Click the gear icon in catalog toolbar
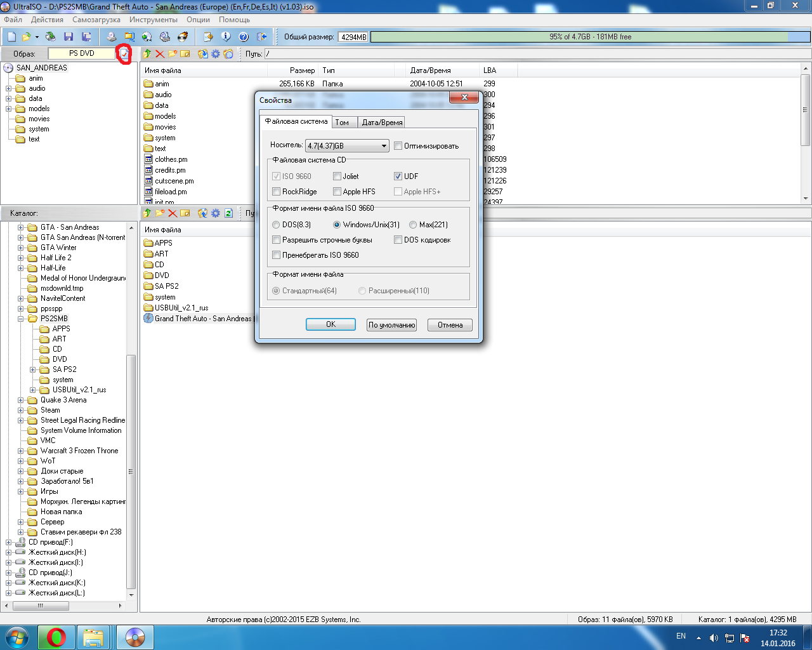Screen dimensions: 812x650 coord(216,213)
